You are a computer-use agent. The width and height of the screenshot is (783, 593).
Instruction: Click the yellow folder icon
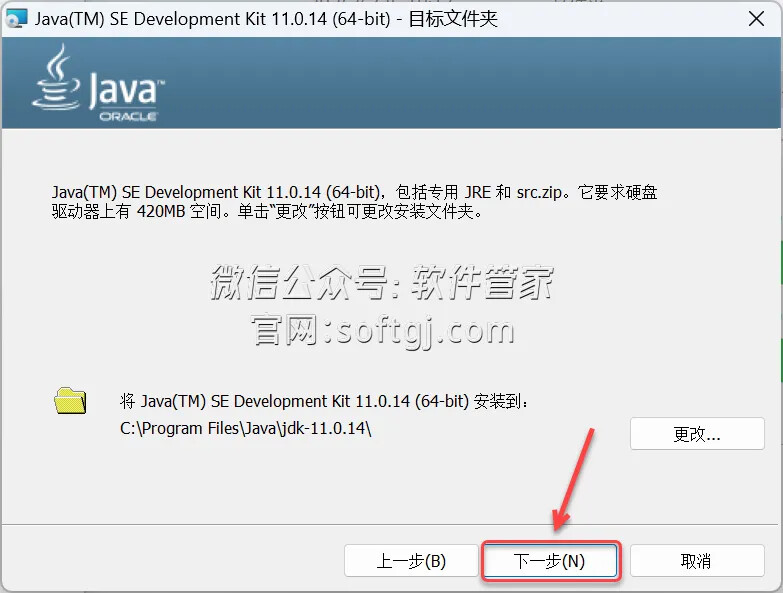[70, 400]
